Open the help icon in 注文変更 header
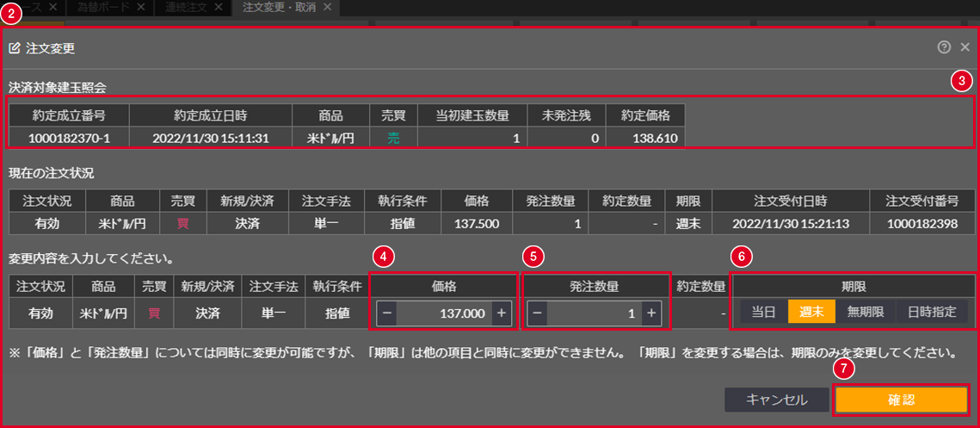980x428 pixels. 944,47
